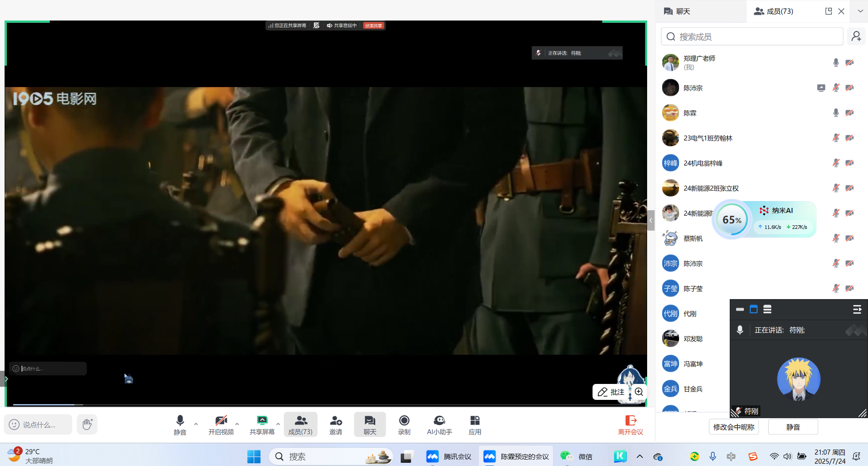This screenshot has height=466, width=868.
Task: Expand share options arrow beside 共享屏幕
Action: (278, 424)
